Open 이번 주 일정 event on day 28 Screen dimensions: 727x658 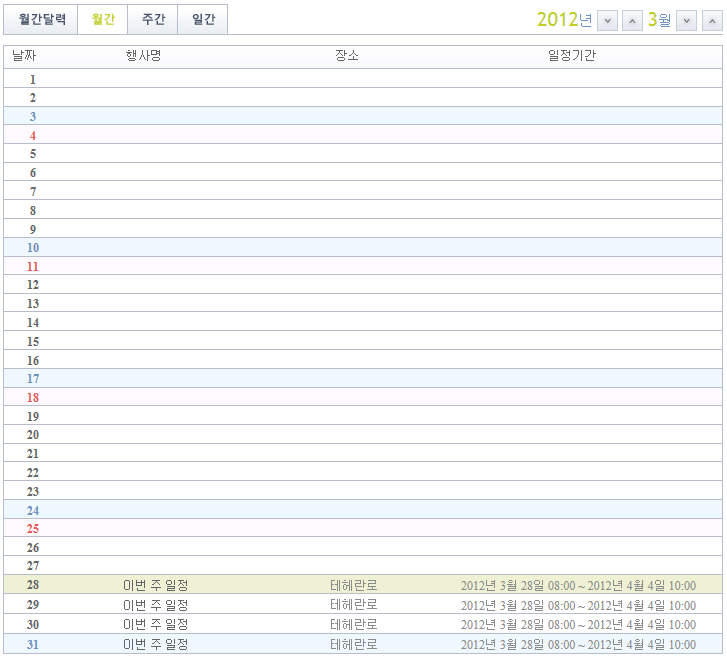155,585
